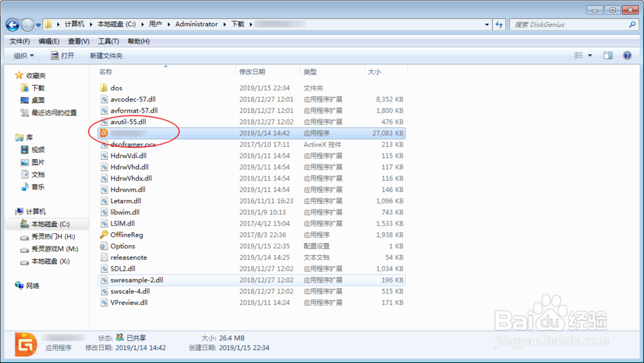Open 最近访问的位置 in sidebar
The image size is (644, 363).
[x=49, y=113]
